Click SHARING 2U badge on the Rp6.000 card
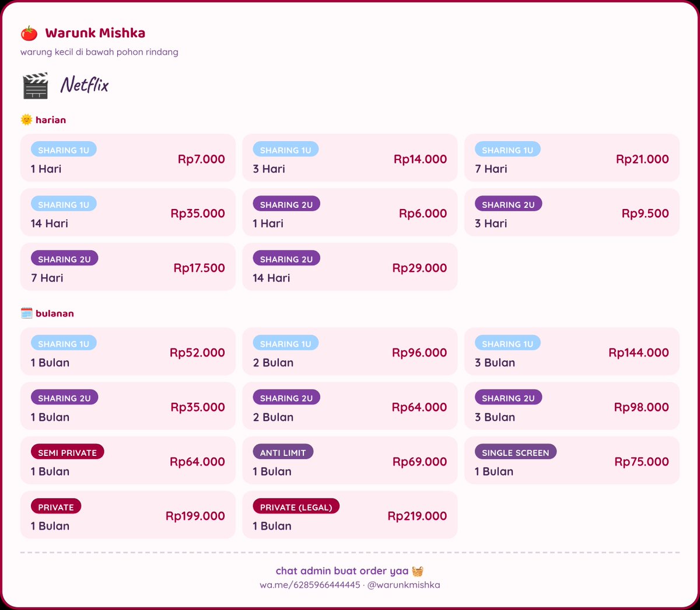Image resolution: width=700 pixels, height=610 pixels. [x=286, y=204]
